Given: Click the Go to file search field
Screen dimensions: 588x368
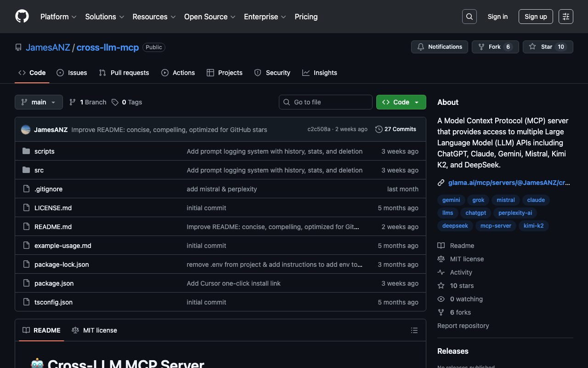Looking at the screenshot, I should [x=326, y=102].
